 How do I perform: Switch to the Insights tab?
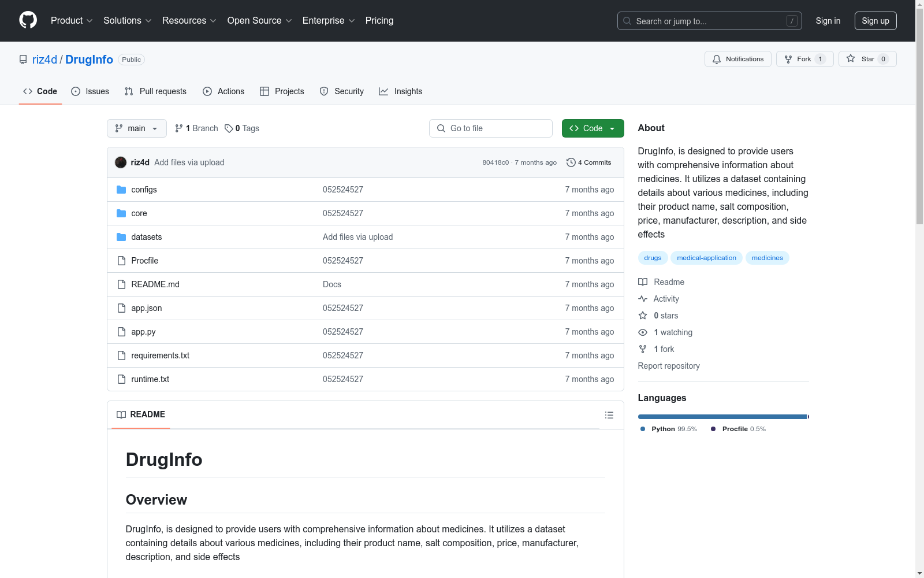point(400,91)
